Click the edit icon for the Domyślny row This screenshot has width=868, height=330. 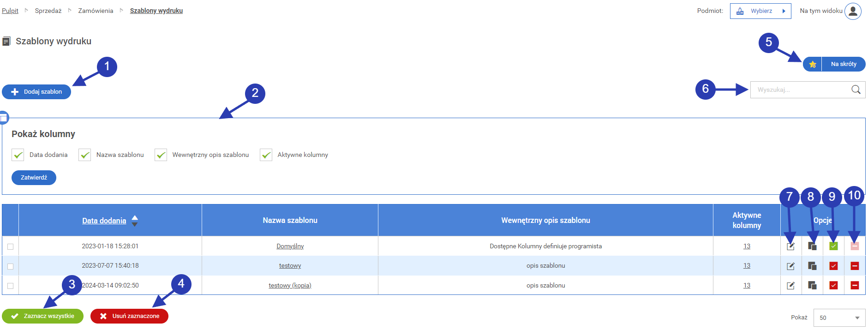point(790,246)
